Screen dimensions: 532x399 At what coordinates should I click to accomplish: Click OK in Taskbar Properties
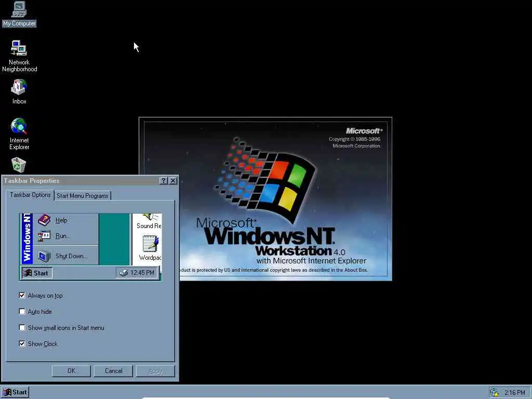pyautogui.click(x=71, y=371)
